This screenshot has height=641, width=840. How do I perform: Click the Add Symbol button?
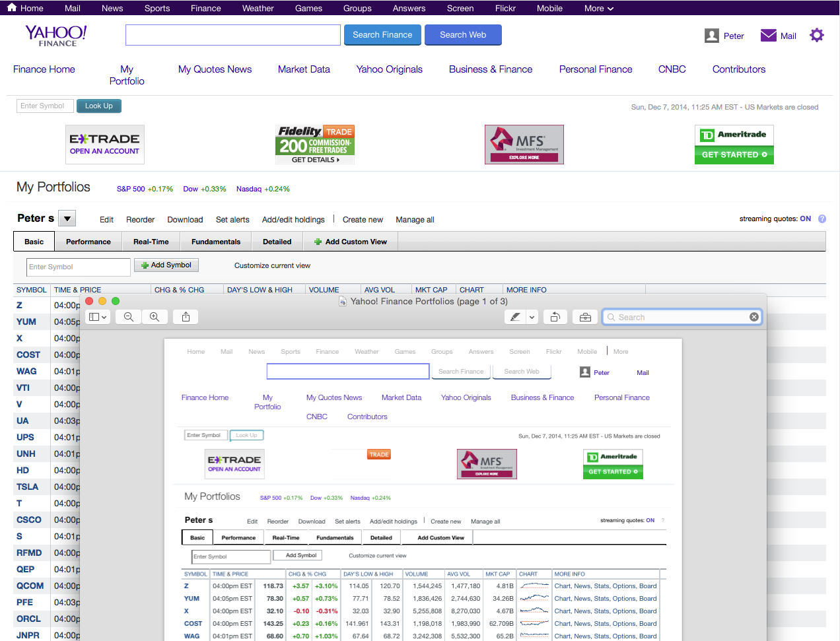(166, 265)
